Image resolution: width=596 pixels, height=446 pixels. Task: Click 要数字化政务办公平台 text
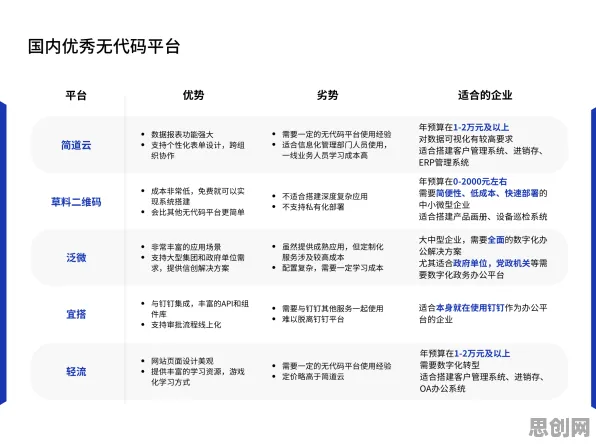[461, 275]
